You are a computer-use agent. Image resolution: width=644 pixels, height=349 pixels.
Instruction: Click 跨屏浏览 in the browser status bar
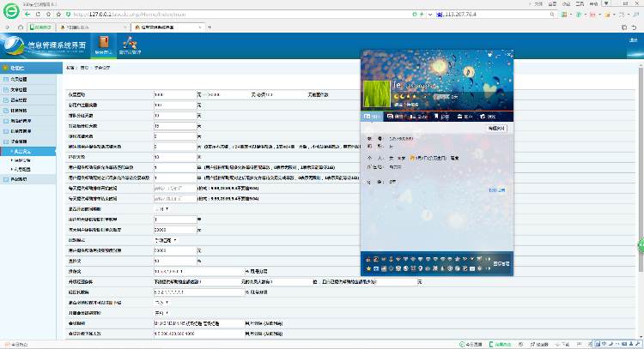[500, 345]
